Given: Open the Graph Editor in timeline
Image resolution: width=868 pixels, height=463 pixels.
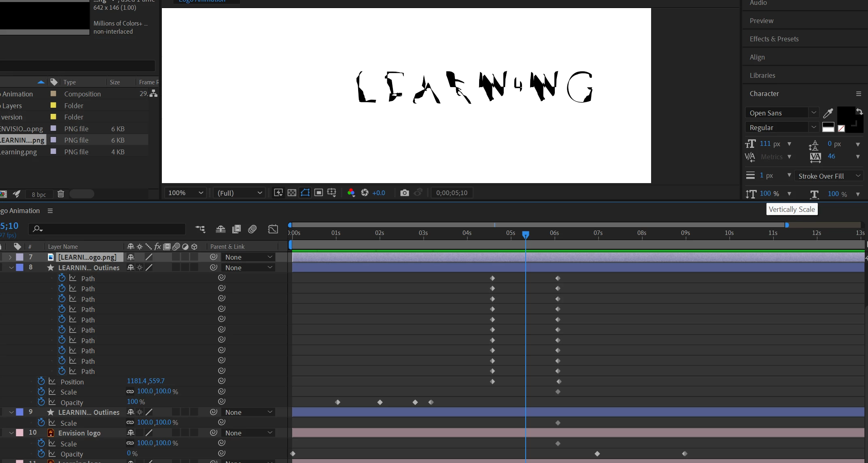Looking at the screenshot, I should pos(273,229).
